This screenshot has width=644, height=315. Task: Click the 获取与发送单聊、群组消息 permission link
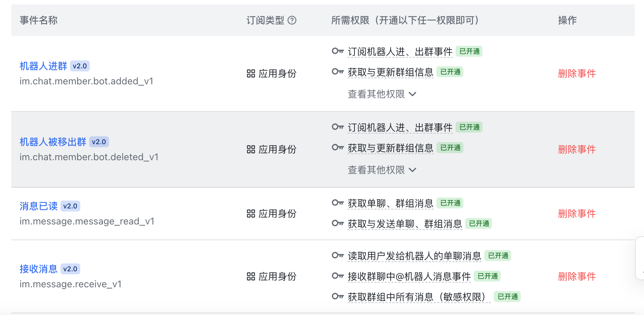coord(405,224)
